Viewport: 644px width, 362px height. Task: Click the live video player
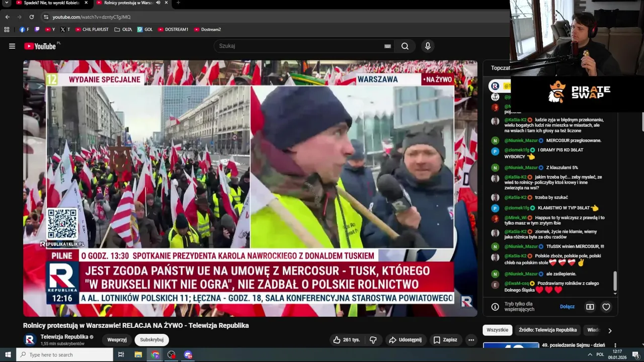pos(250,189)
